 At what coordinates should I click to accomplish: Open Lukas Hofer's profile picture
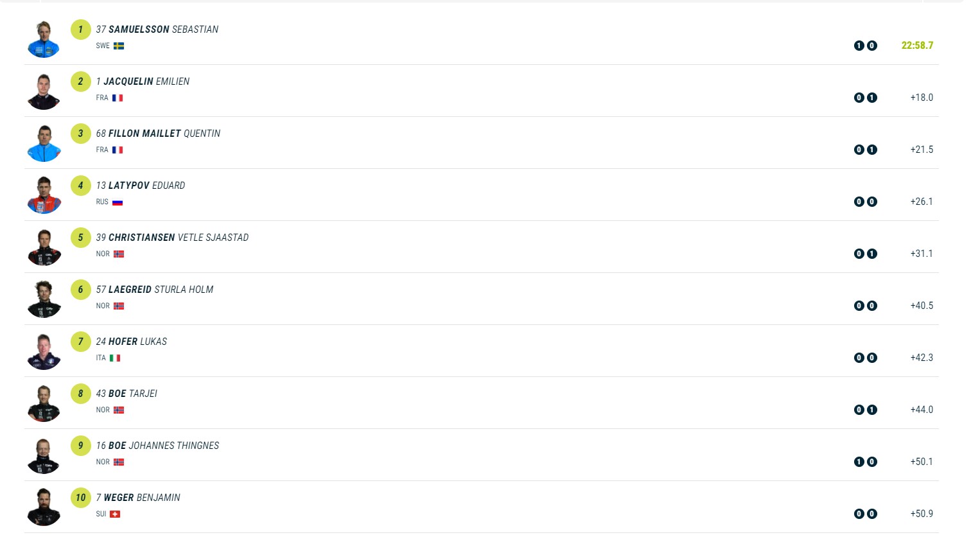point(44,351)
